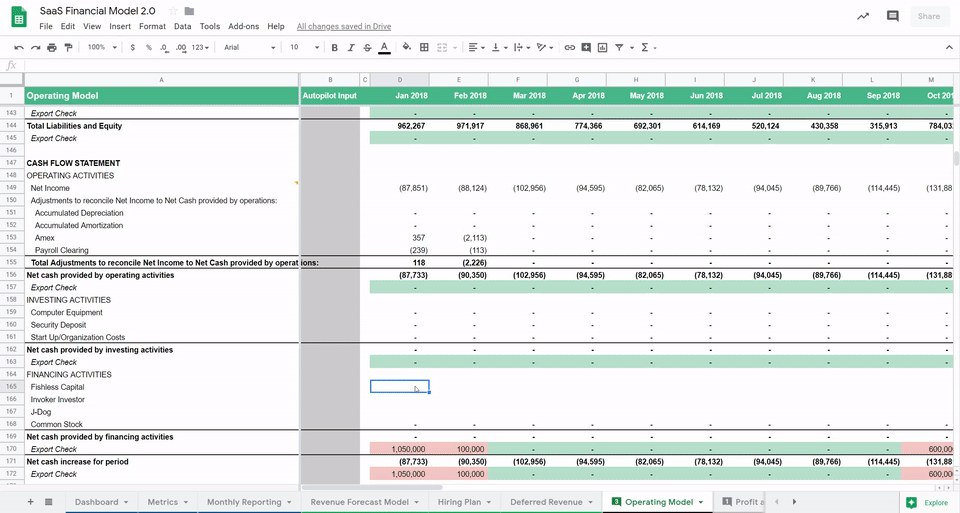Click the undo icon
Screen dimensions: 960x513
point(19,47)
